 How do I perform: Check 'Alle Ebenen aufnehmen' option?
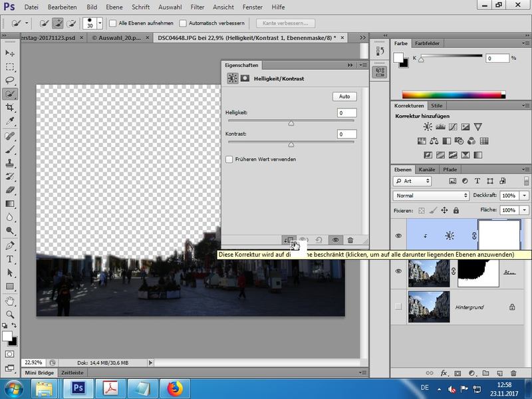click(112, 23)
